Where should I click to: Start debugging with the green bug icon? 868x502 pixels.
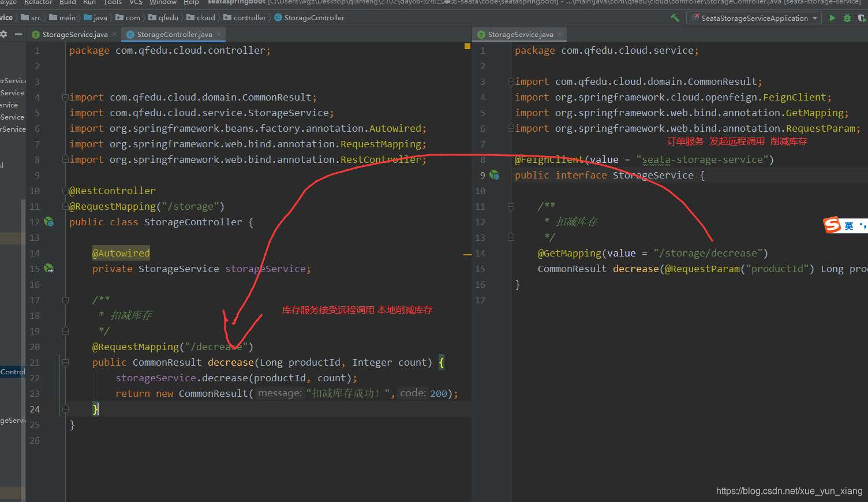847,18
